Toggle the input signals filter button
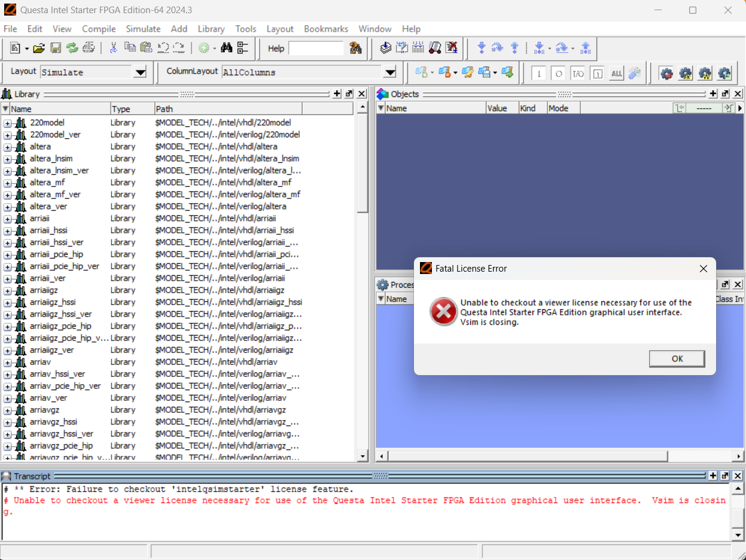Image resolution: width=746 pixels, height=560 pixels. pyautogui.click(x=538, y=73)
